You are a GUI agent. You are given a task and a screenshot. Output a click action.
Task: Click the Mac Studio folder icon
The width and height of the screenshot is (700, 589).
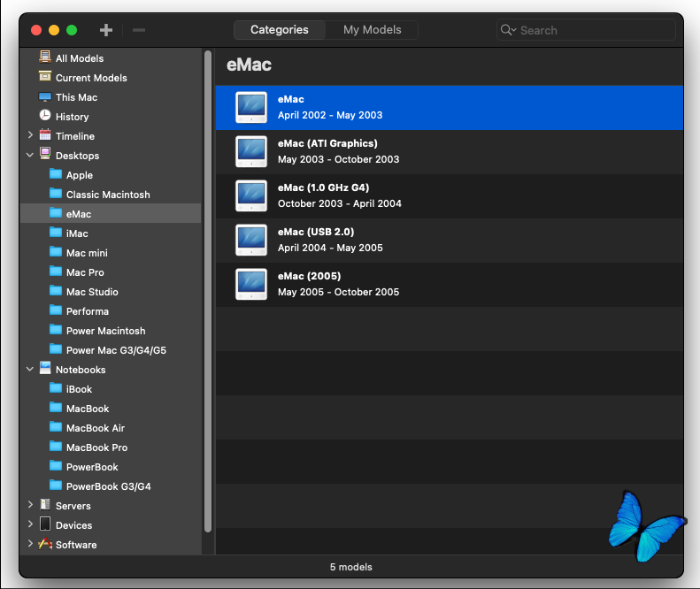(x=56, y=290)
